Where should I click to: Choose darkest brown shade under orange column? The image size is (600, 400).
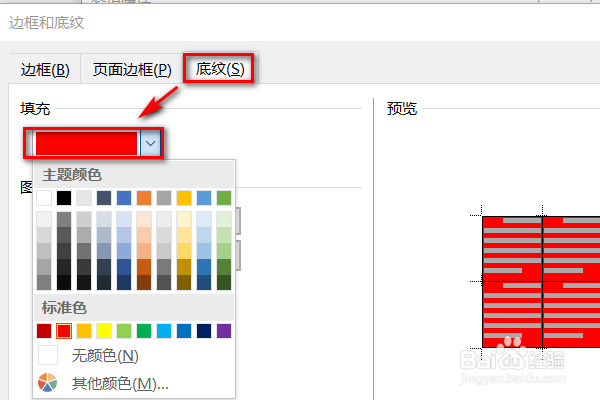[144, 282]
